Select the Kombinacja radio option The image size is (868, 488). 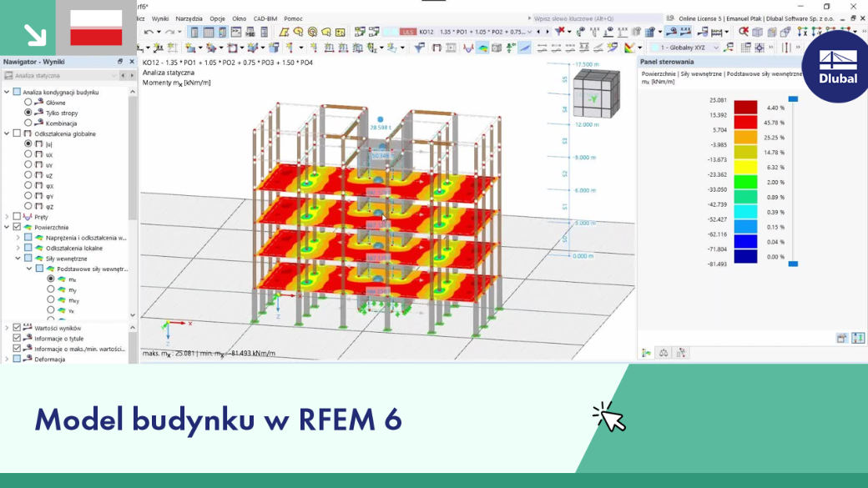coord(28,123)
